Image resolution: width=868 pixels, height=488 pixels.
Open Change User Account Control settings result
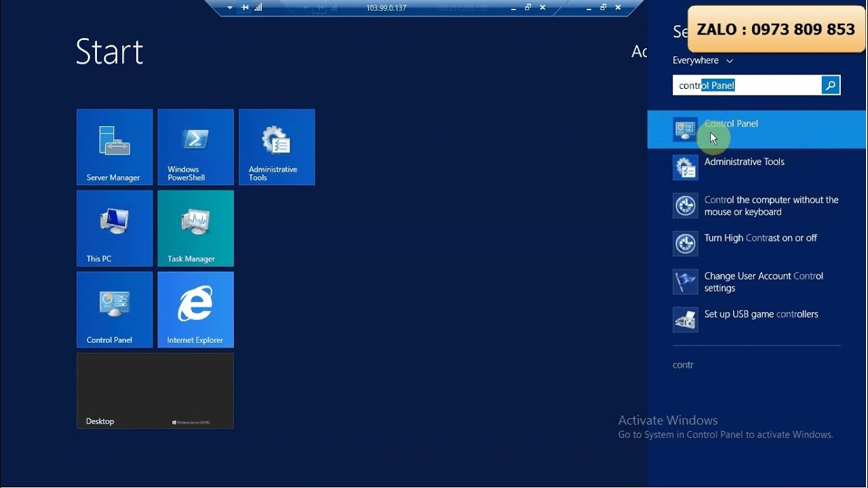click(757, 282)
